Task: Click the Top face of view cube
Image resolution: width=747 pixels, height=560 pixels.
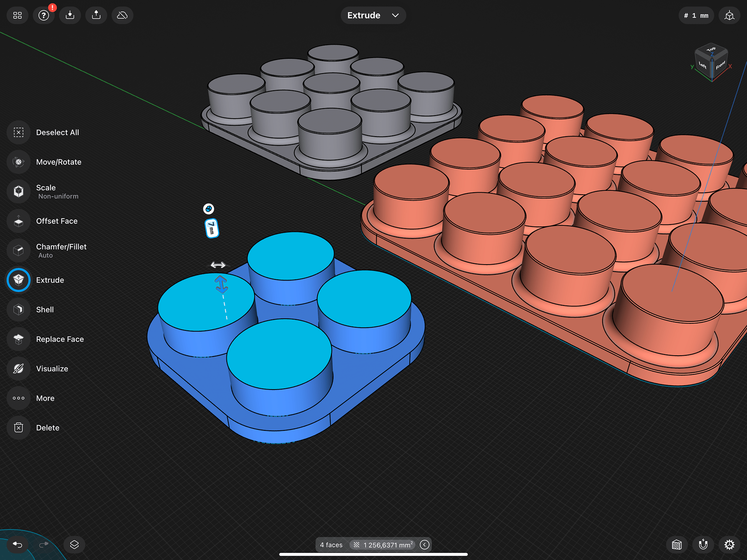Action: (x=711, y=50)
